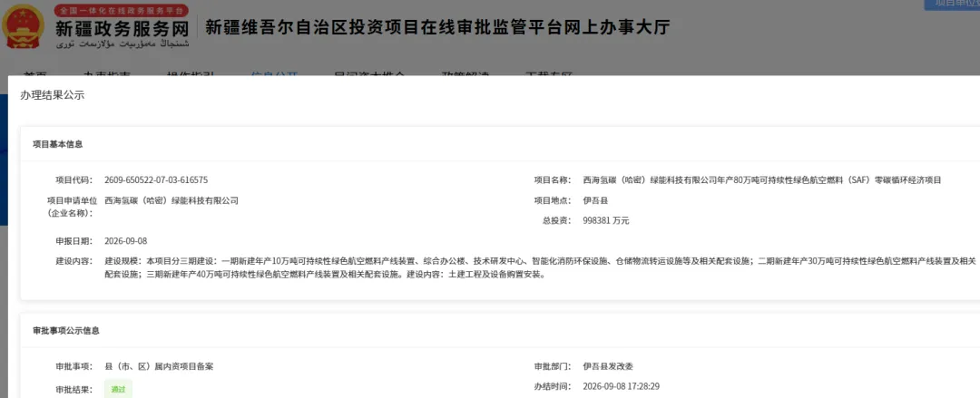Click the 总投资 label
This screenshot has width=980, height=398.
tap(557, 220)
